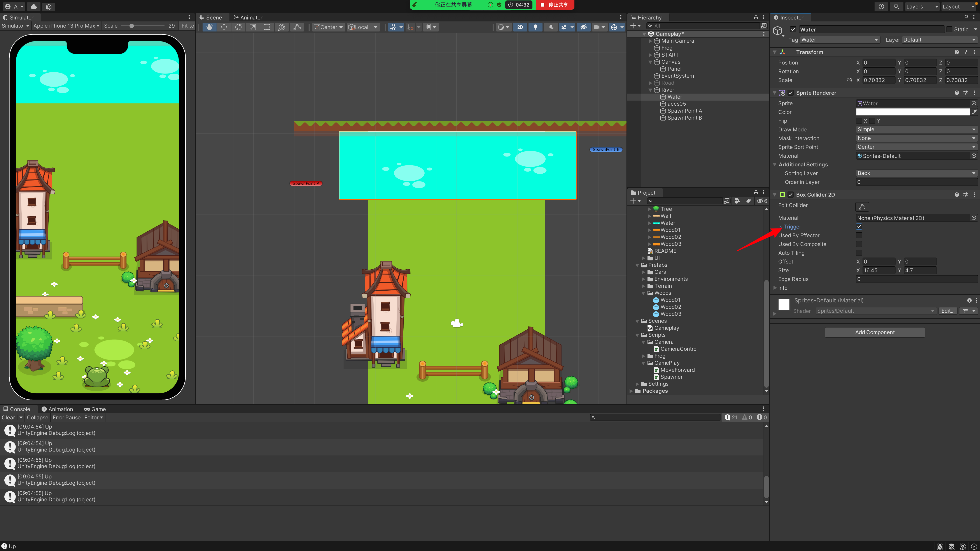Open Sprite object picker circle
The image size is (980, 551).
(x=974, y=103)
